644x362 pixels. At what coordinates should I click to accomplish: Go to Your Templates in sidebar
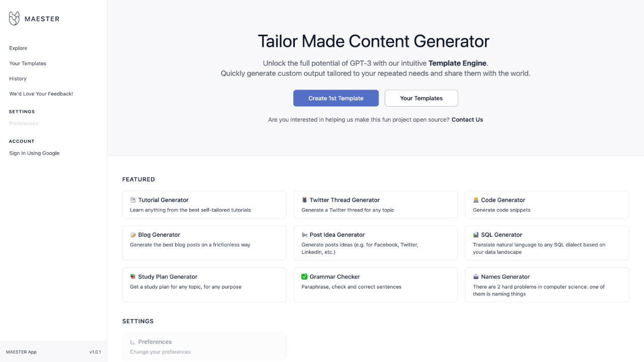28,63
